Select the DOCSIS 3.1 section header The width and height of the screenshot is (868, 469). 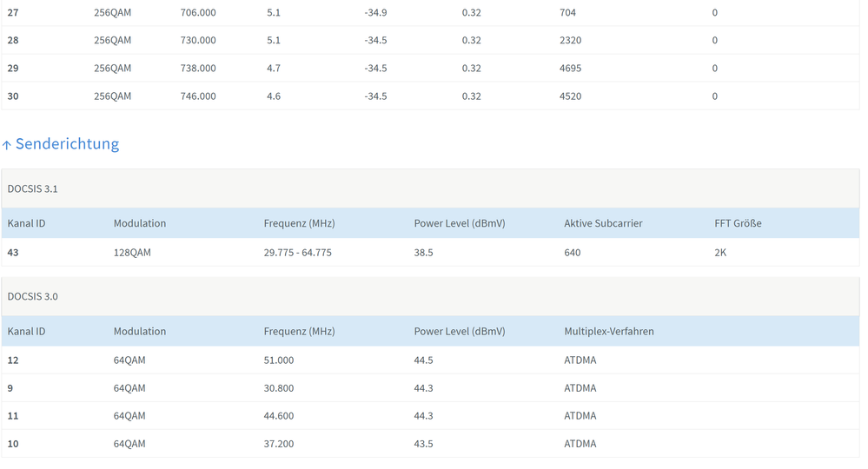[430, 188]
